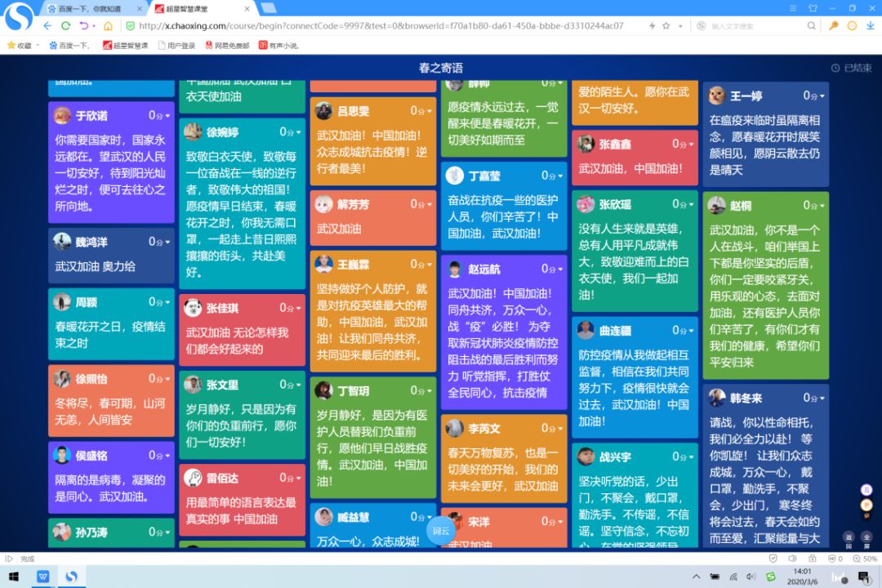Mute system volume from the system tray
The image size is (882, 588).
pyautogui.click(x=751, y=577)
